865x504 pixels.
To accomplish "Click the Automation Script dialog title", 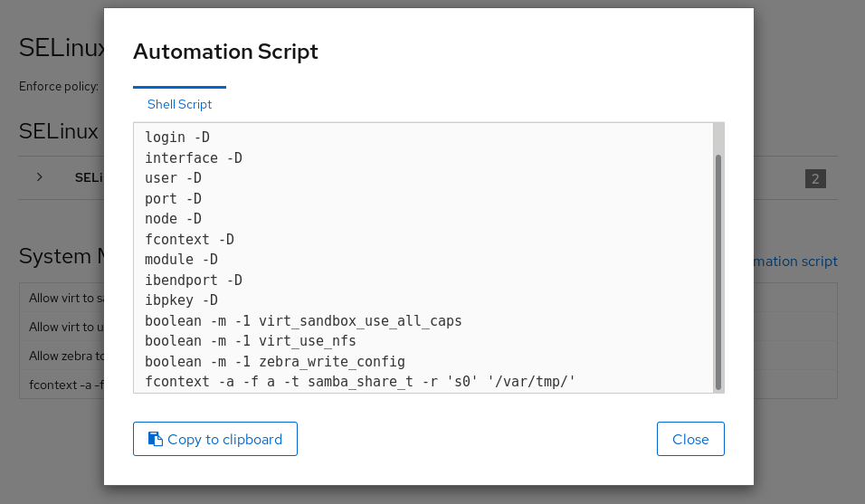I will click(225, 52).
